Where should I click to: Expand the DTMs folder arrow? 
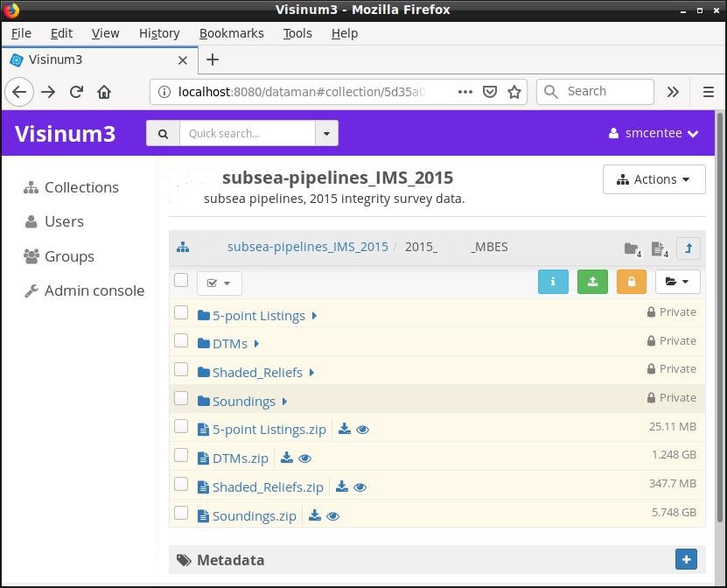click(x=256, y=344)
